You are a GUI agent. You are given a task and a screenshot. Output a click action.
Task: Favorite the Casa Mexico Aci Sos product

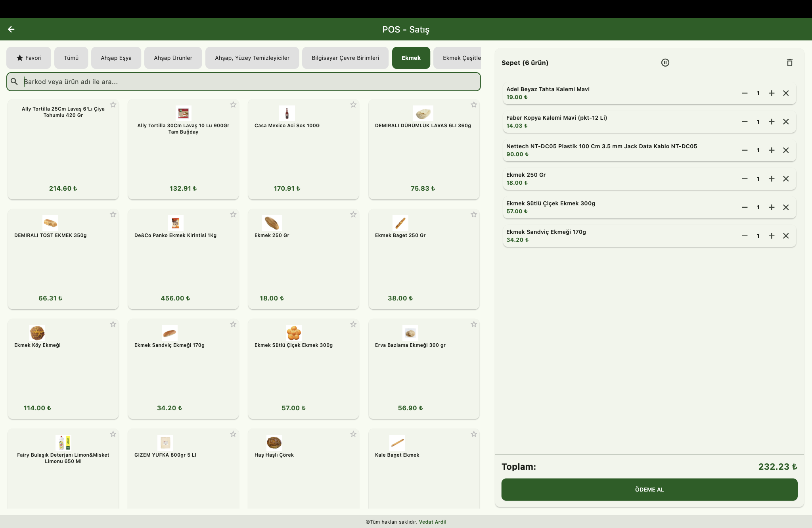pos(353,105)
